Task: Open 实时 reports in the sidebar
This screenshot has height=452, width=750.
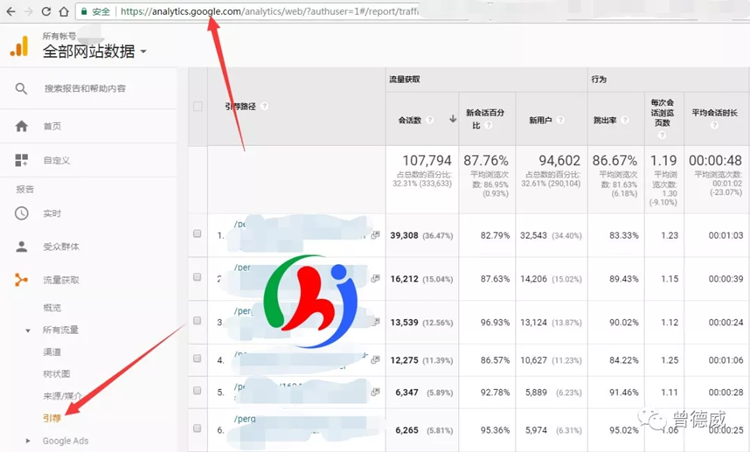Action: [52, 213]
